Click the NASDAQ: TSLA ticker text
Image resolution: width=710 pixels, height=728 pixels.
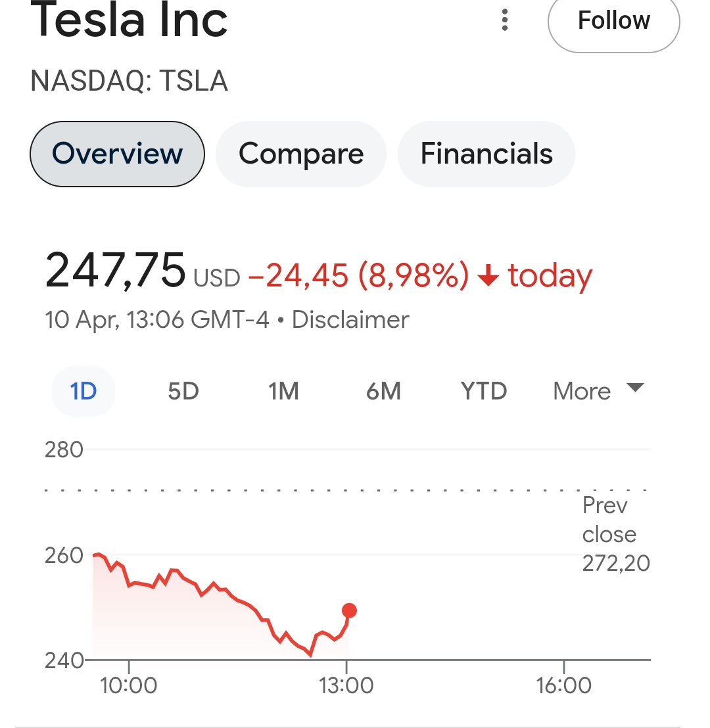(x=130, y=81)
